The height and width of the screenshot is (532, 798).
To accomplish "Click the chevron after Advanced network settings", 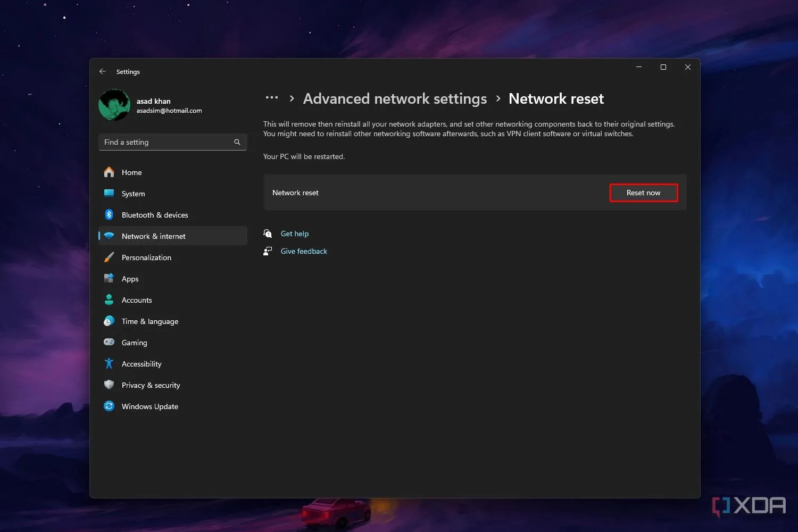I will tap(498, 98).
